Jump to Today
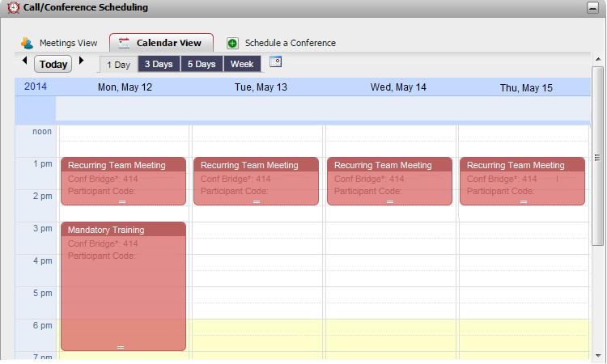The height and width of the screenshot is (364, 607). tap(53, 64)
